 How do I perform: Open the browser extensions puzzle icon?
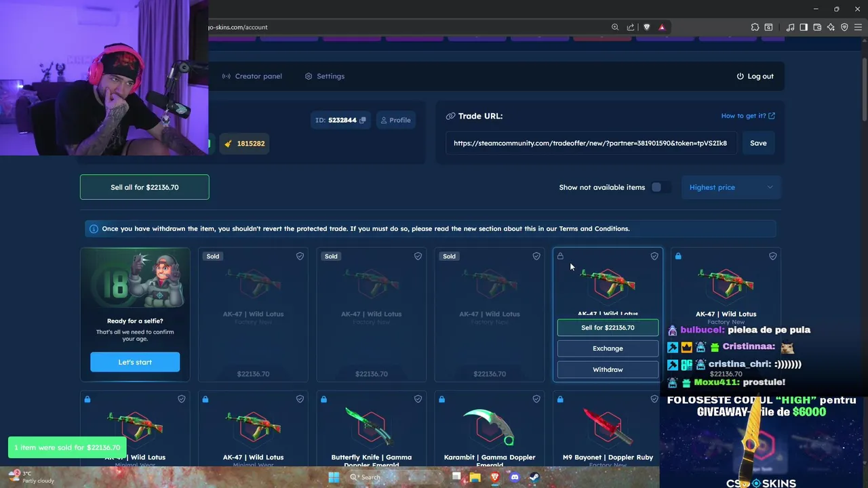755,27
